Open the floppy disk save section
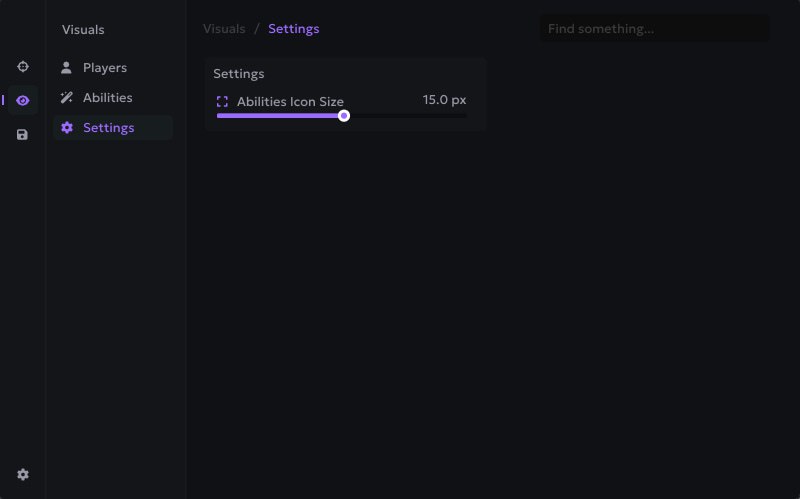The image size is (800, 499). (x=23, y=134)
